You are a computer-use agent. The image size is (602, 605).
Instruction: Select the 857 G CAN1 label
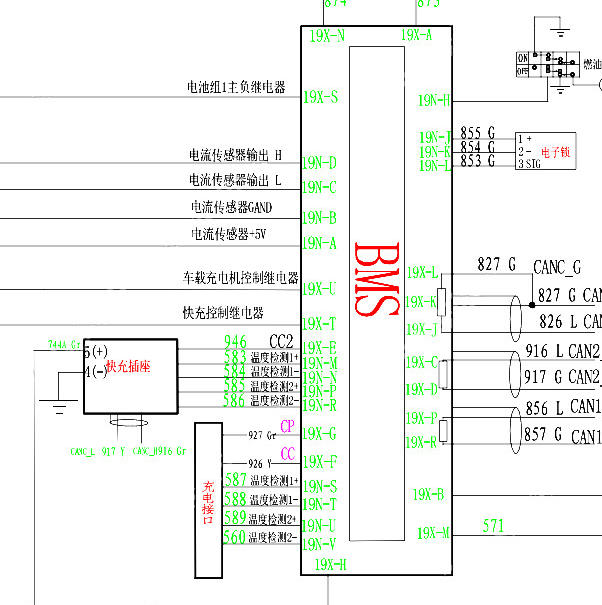click(563, 435)
